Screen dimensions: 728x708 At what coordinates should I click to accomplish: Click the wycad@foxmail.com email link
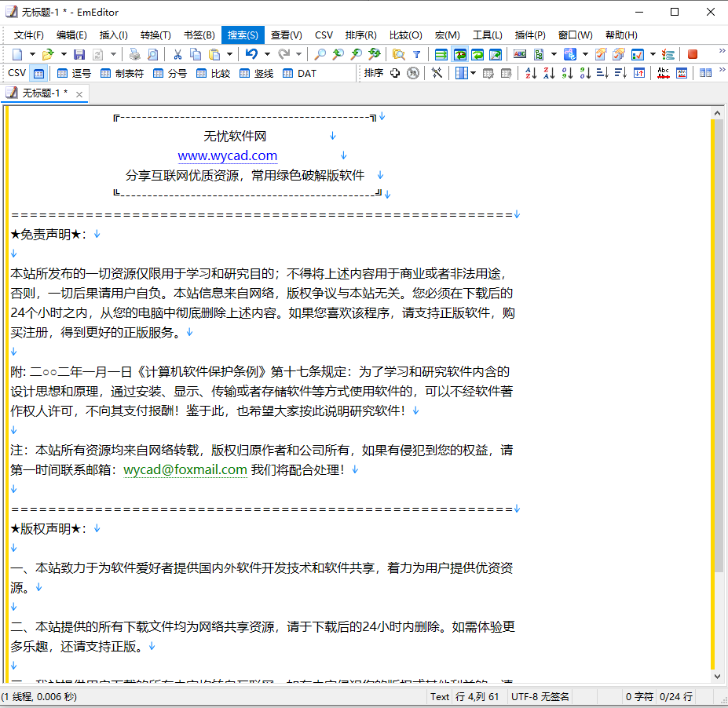click(185, 469)
